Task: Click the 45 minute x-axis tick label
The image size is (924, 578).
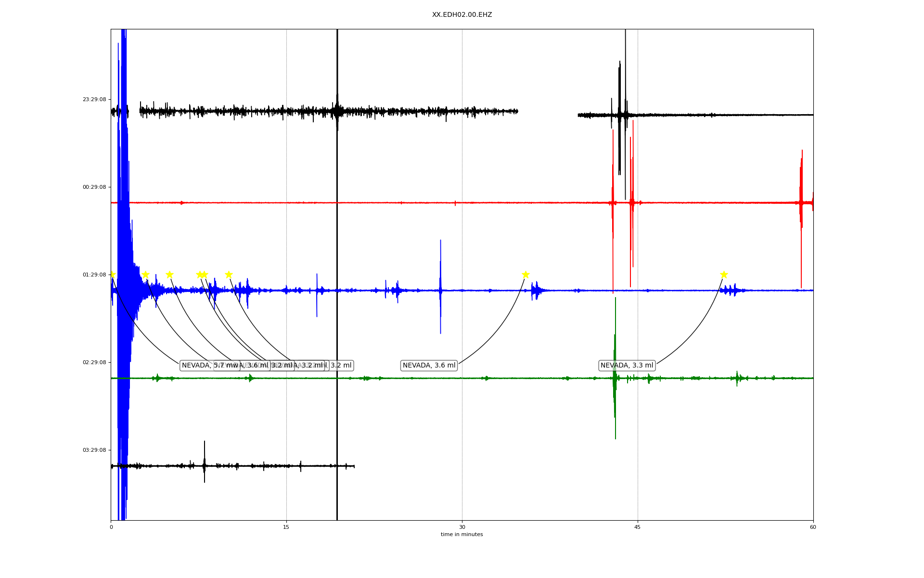Action: tap(638, 527)
